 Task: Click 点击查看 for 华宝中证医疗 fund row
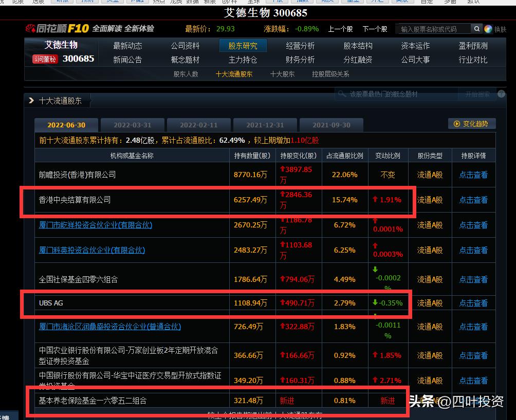(x=473, y=380)
